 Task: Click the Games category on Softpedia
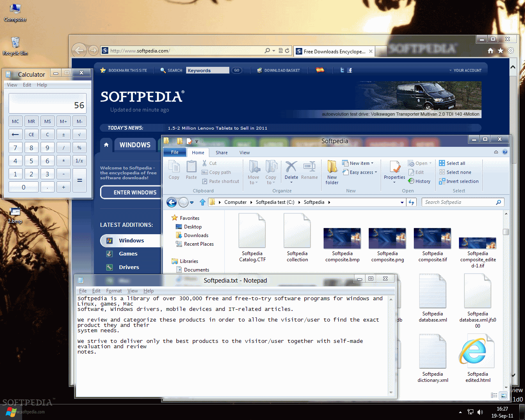pos(128,254)
